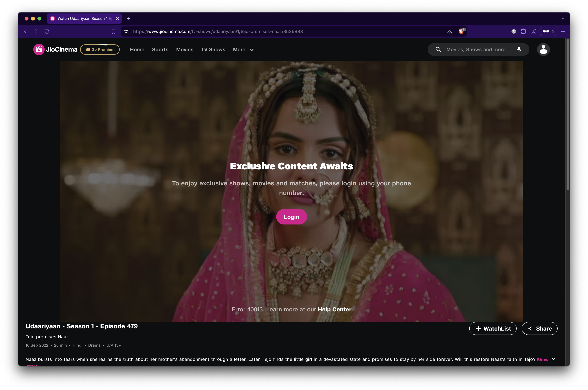The width and height of the screenshot is (588, 390).
Task: Click the page vertical scrollbar
Action: (568, 114)
